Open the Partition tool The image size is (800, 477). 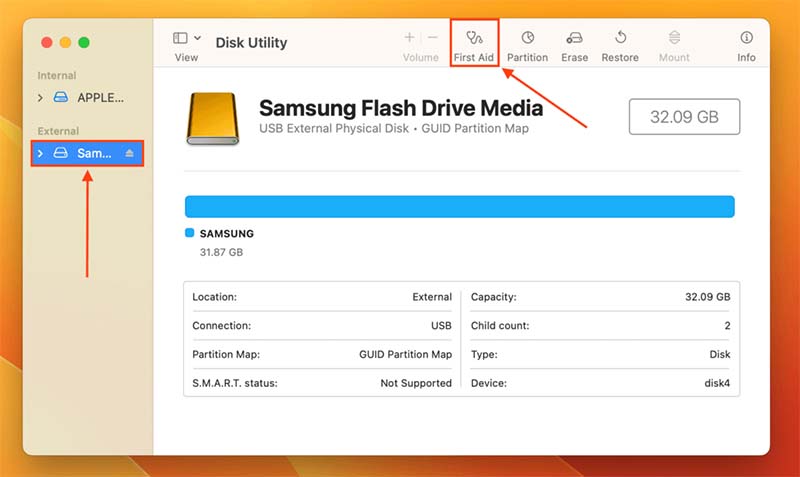tap(527, 45)
